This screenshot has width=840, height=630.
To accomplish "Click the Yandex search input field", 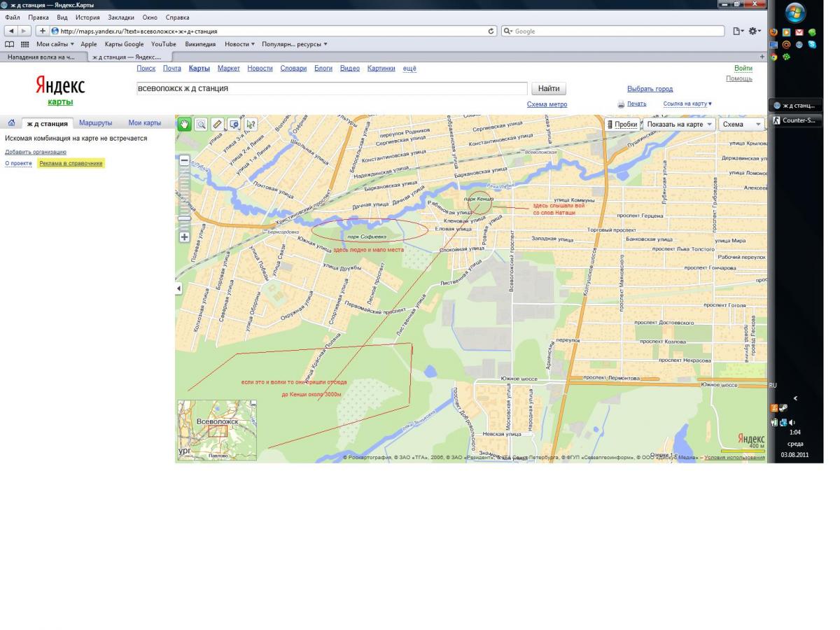I will coord(331,89).
